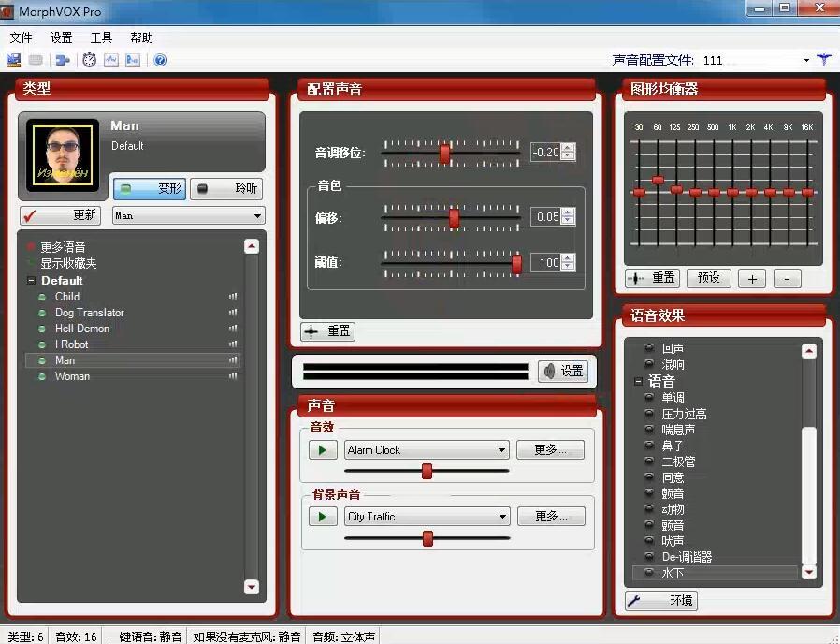Increase 音调移位 value with up arrow
The height and width of the screenshot is (644, 840).
pos(569,148)
